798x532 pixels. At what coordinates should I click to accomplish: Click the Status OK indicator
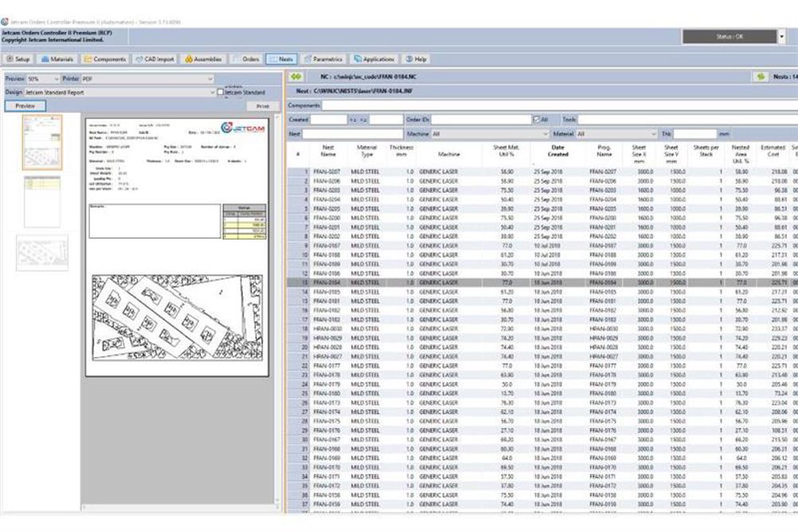pyautogui.click(x=730, y=37)
